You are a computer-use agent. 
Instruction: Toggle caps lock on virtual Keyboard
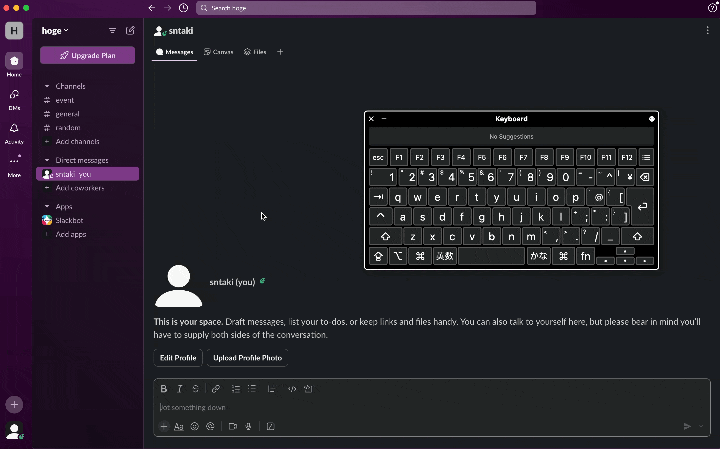tap(378, 256)
